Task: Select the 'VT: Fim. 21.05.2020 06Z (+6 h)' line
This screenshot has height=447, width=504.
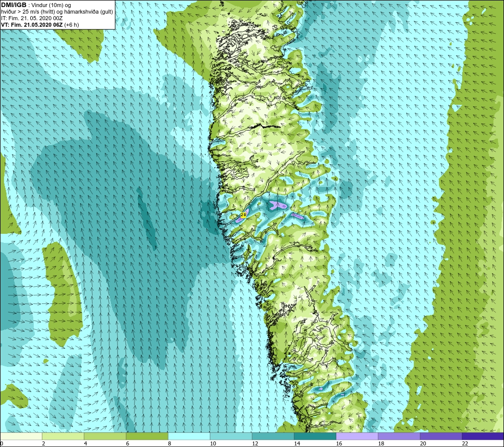Action: point(40,25)
